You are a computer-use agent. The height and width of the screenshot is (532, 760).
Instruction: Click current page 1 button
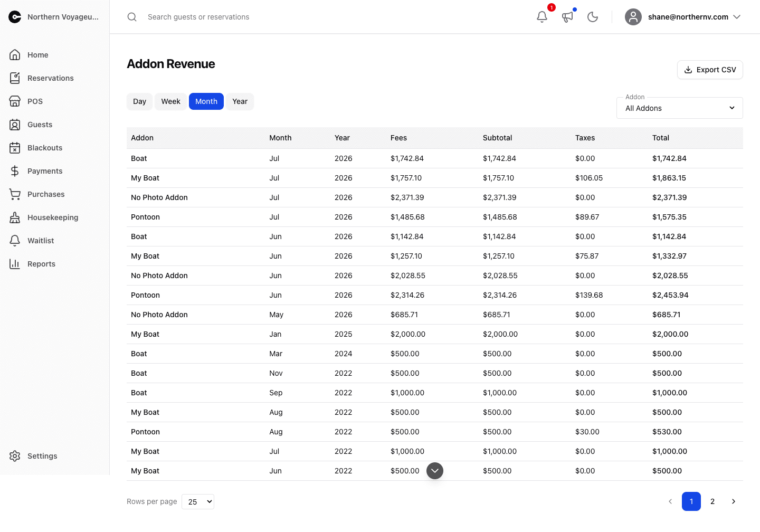pos(691,501)
